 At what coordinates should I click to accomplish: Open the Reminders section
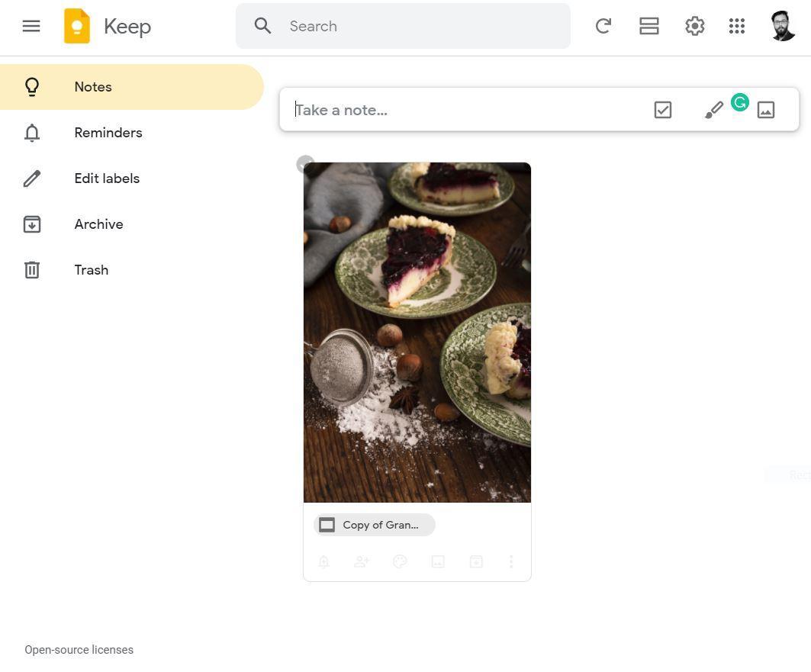108,133
